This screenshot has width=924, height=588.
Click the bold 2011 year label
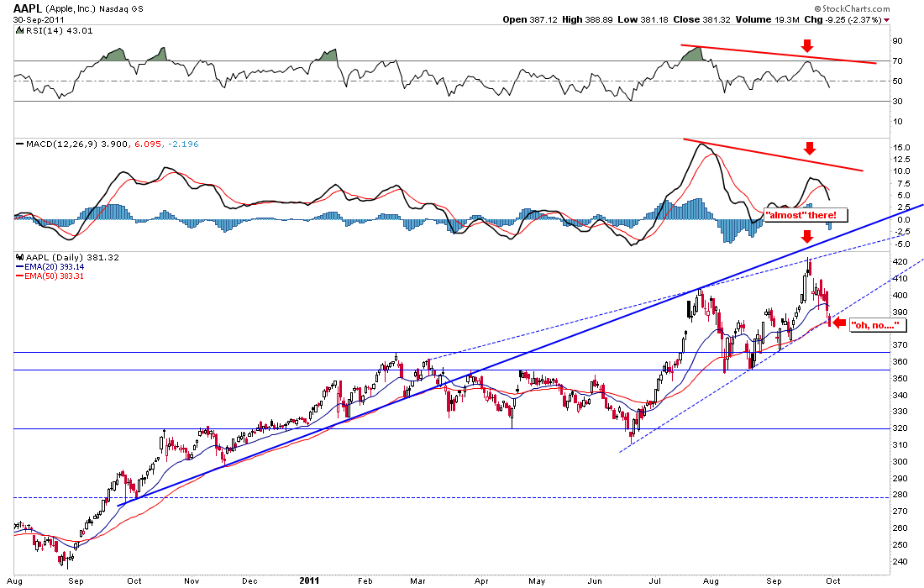(x=309, y=581)
